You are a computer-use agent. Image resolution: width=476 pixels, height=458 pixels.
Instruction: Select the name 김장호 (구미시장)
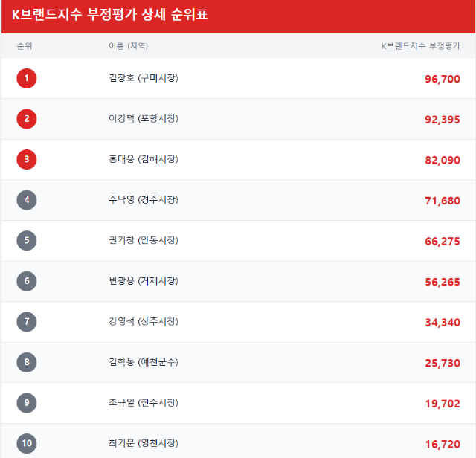tap(144, 78)
